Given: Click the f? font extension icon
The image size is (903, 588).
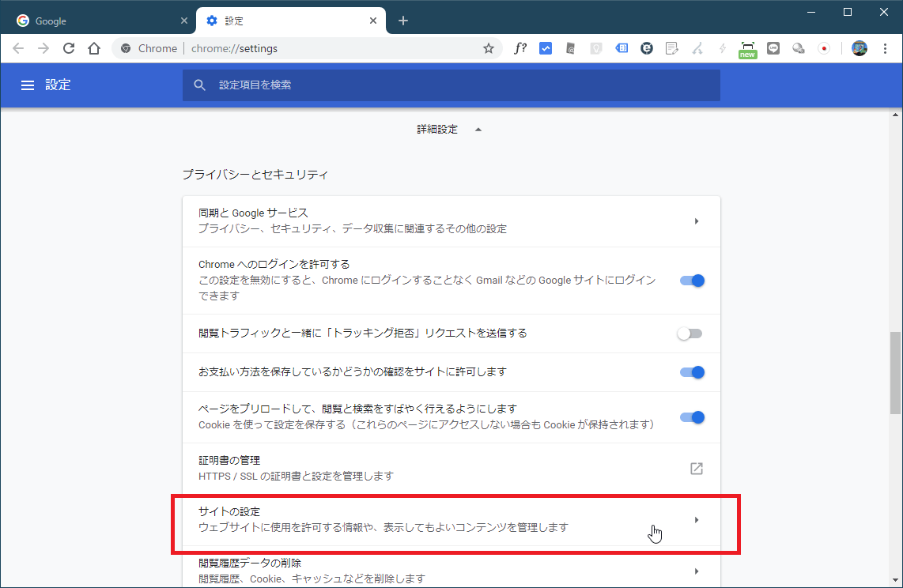Looking at the screenshot, I should (520, 49).
